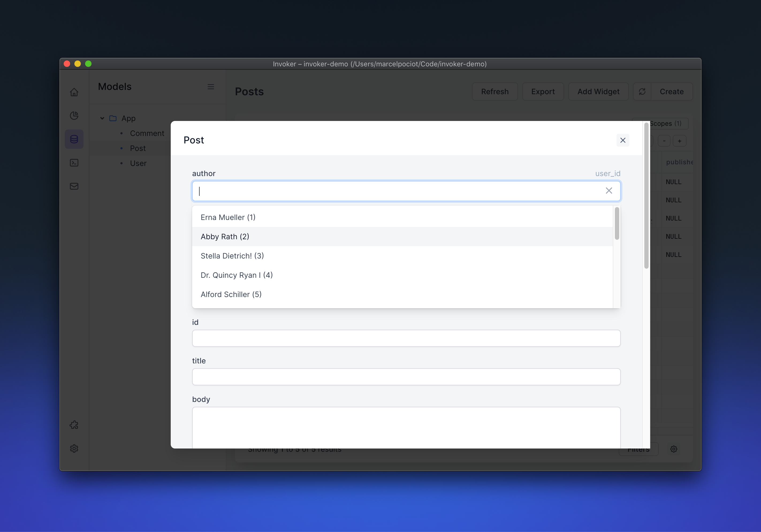
Task: Click the minus zoom button
Action: 664,141
